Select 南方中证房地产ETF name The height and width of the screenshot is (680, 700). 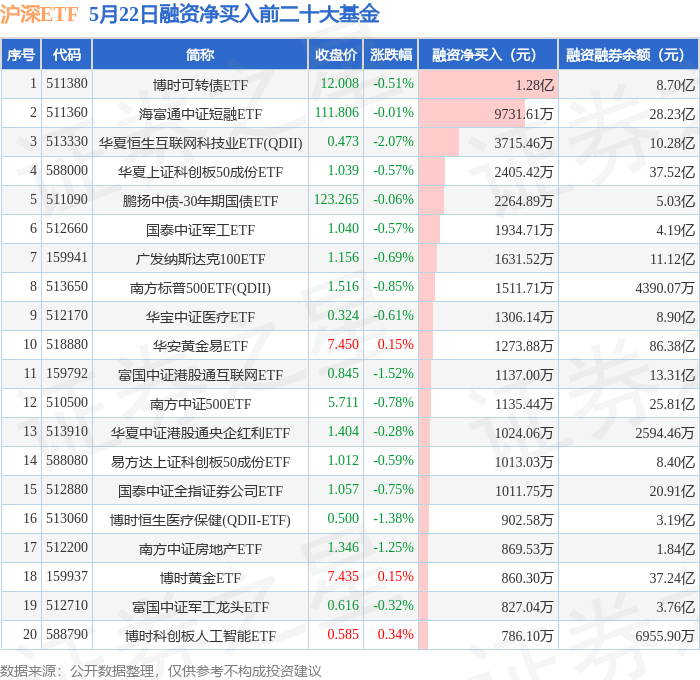(x=200, y=549)
